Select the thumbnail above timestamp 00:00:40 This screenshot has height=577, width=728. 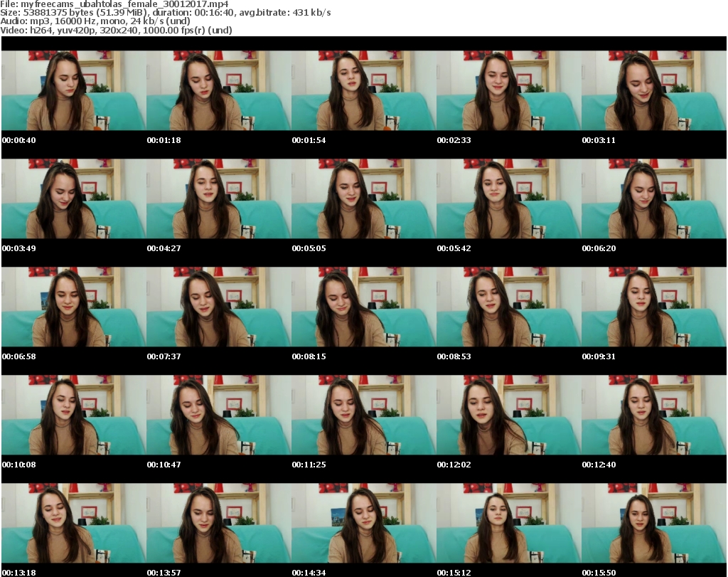(74, 90)
